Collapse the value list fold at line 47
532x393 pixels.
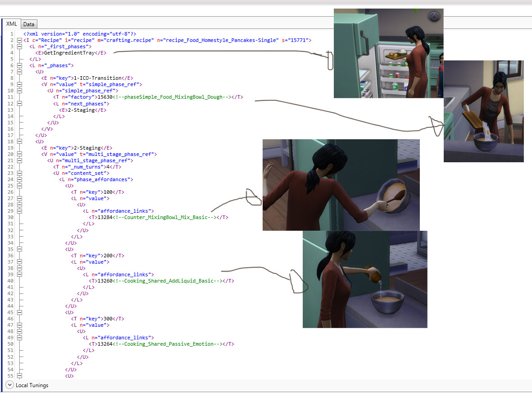pos(20,325)
